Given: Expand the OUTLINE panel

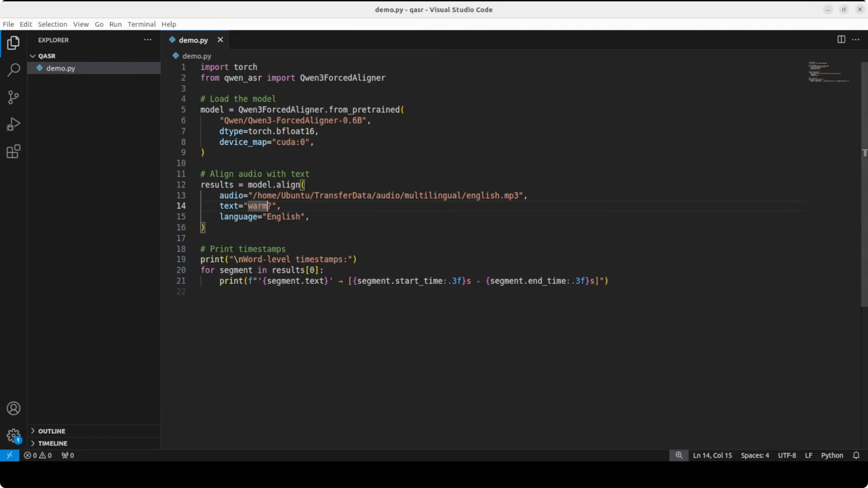Looking at the screenshot, I should (x=51, y=431).
